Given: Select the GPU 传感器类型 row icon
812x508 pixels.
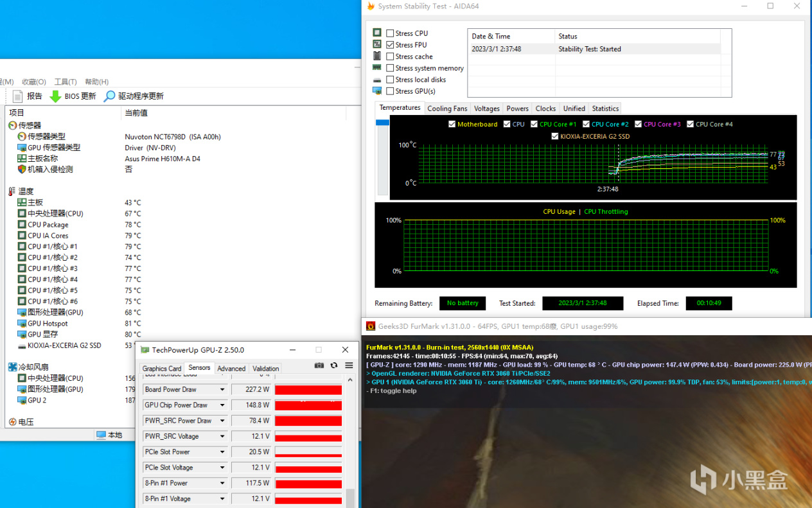Looking at the screenshot, I should coord(22,148).
